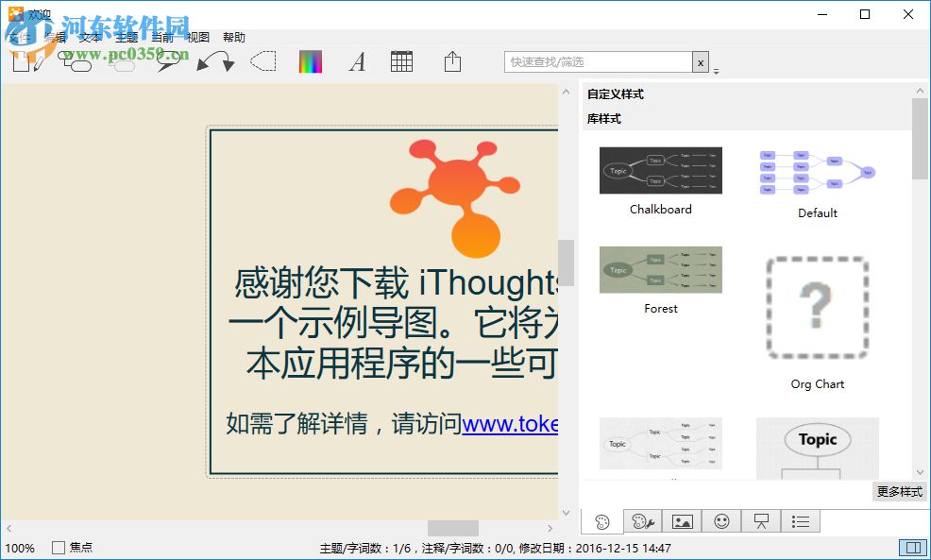Toggle the side panel button in status bar
The width and height of the screenshot is (931, 560).
[913, 547]
